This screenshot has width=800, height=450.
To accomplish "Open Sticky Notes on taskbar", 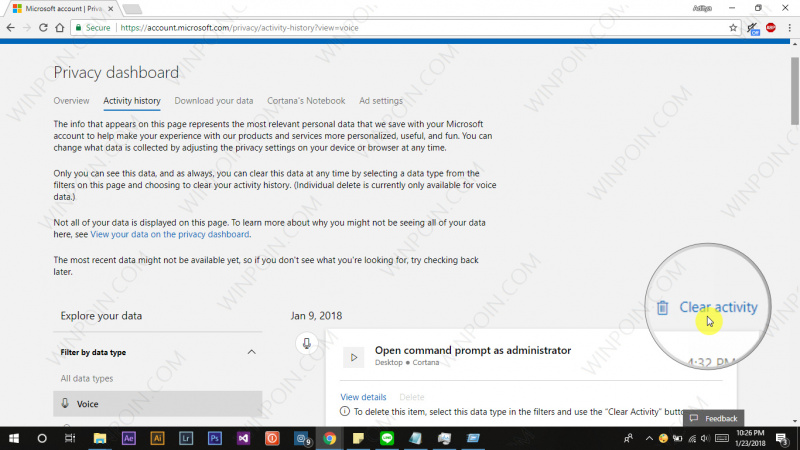I will 358,438.
